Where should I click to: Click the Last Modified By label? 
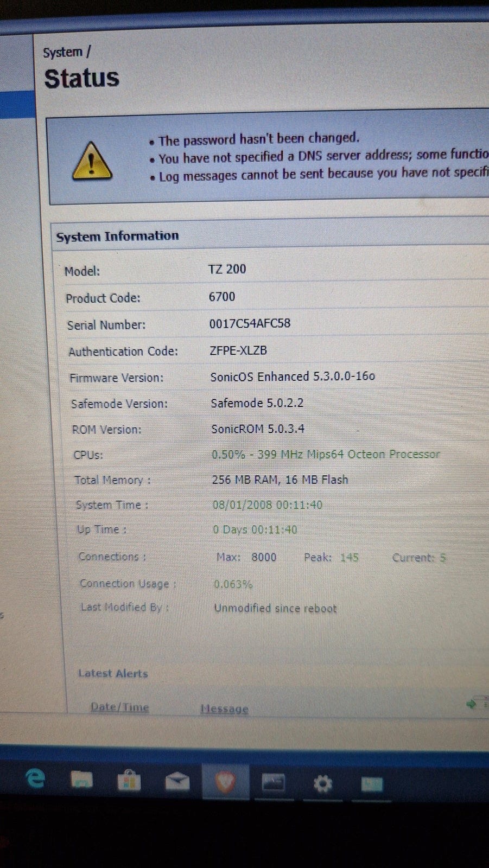coord(125,608)
